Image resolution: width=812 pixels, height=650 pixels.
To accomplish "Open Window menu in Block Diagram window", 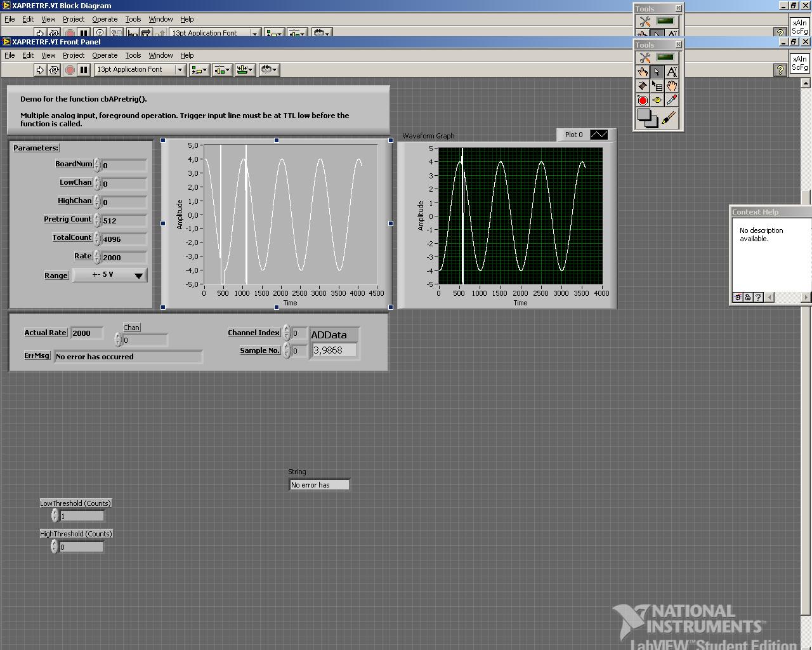I will [x=160, y=19].
